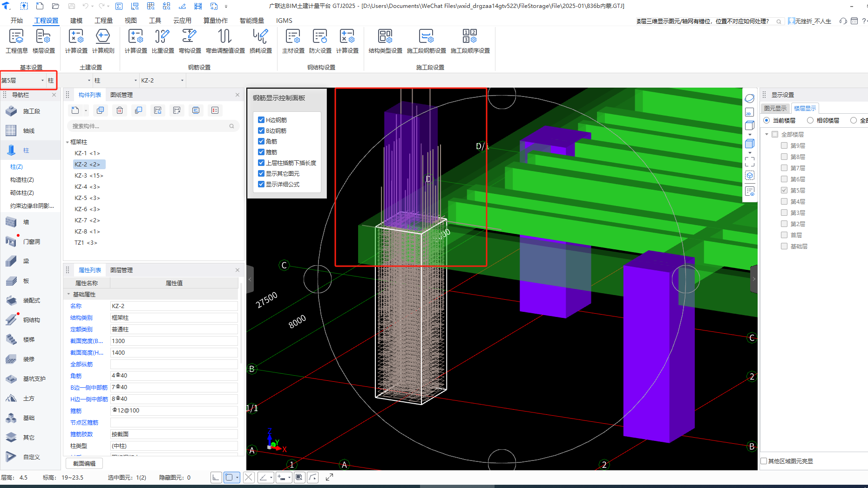Viewport: 868px width, 488px height.
Task: Collapse the 全部楼层 tree node
Action: 766,134
